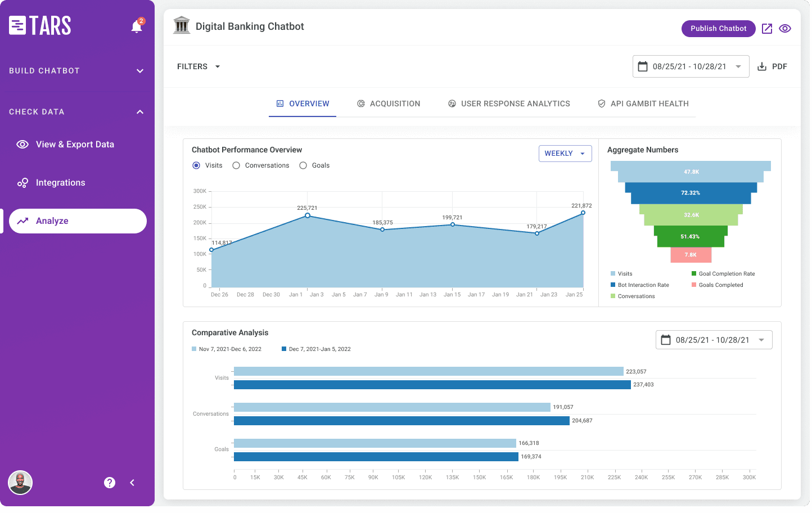Click the 237,403 Visits bar
Viewport: 812px width, 513px height.
[434, 386]
